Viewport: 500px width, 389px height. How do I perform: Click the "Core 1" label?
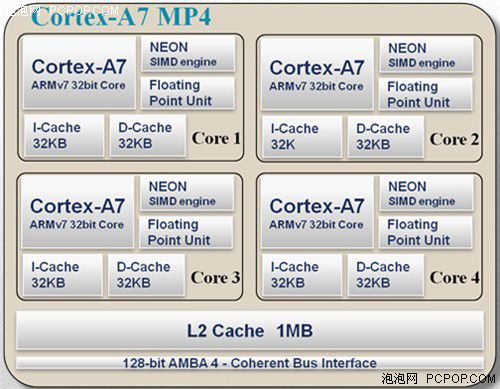tap(216, 138)
